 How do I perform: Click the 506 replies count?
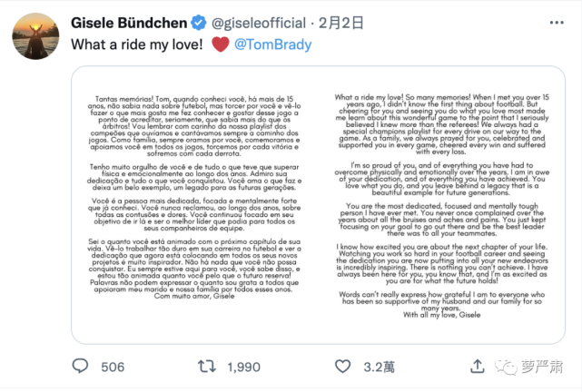pos(113,367)
